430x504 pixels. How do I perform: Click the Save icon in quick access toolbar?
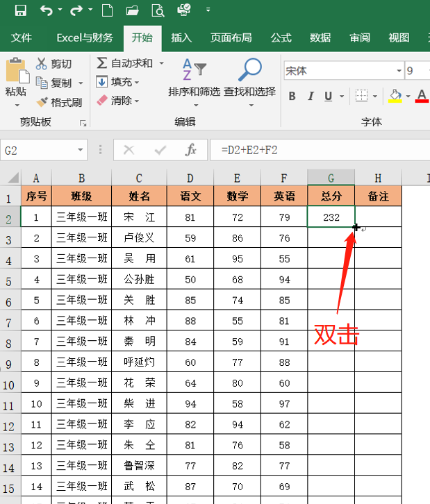click(21, 10)
